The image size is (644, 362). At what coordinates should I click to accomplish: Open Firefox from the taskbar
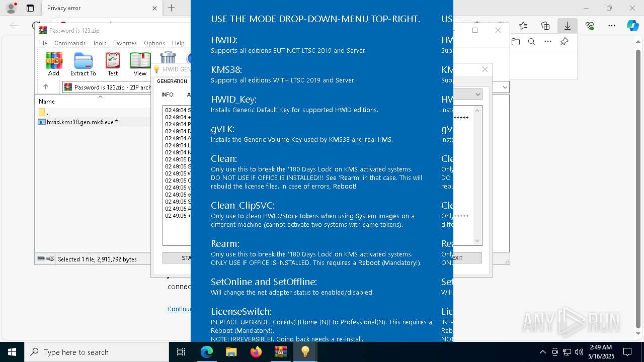(256, 352)
